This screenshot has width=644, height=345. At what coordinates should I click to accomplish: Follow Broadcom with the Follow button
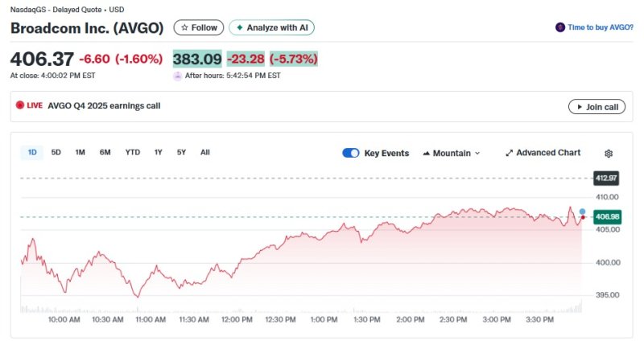tap(199, 27)
